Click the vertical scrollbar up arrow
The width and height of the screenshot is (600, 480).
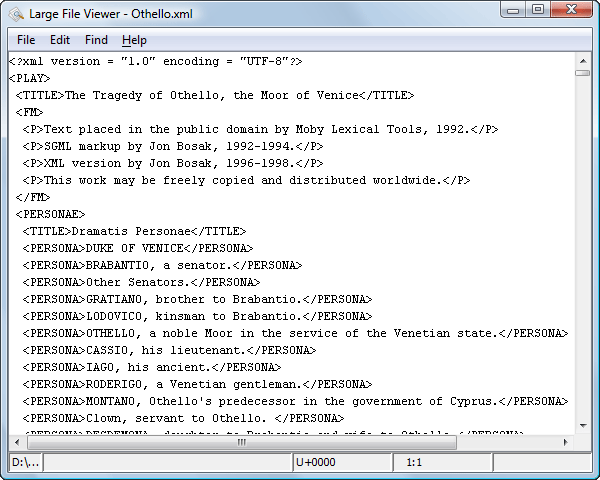[582, 60]
